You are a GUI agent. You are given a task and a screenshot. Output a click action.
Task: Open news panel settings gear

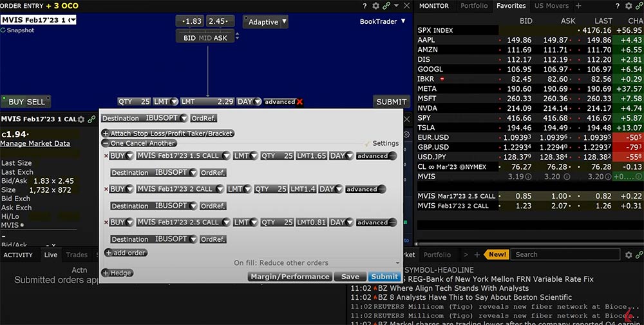point(629,255)
